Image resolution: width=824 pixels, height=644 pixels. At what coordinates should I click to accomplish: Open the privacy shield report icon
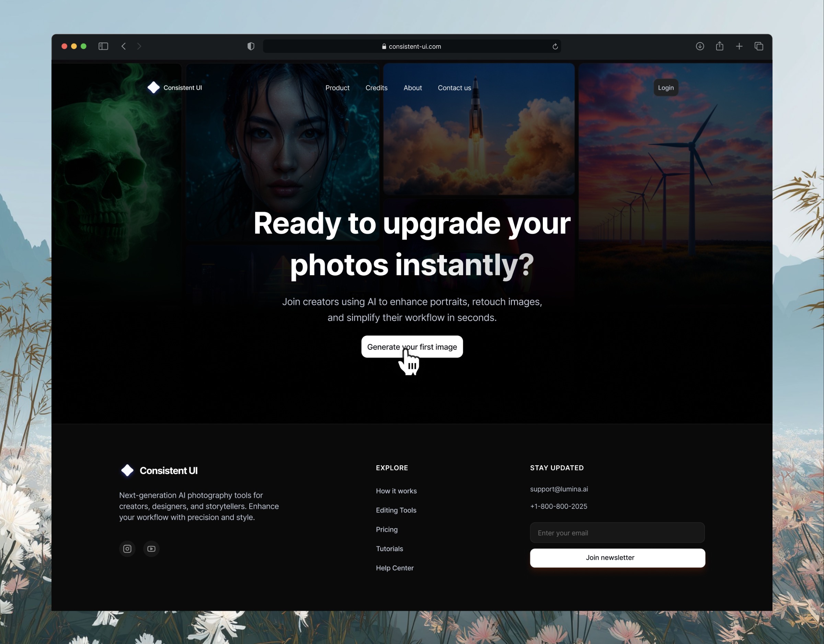[x=251, y=46]
